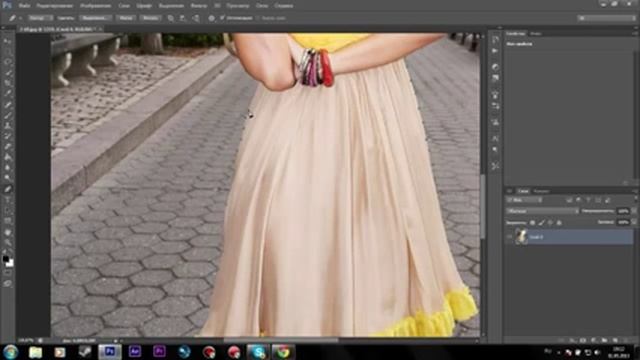Screen dimensions: 640x360
Task: Switch to the Свойства panel tab
Action: (516, 33)
